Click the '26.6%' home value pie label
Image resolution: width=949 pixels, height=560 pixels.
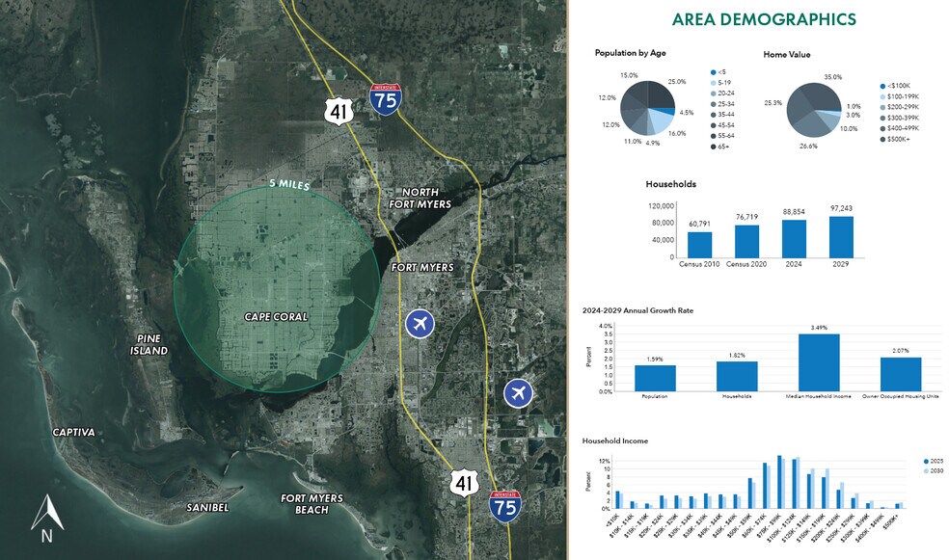(x=808, y=147)
